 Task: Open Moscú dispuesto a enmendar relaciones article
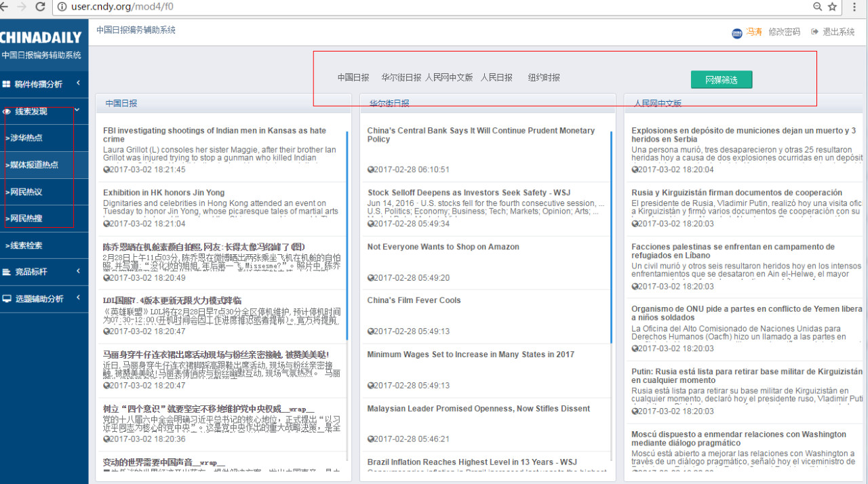738,439
